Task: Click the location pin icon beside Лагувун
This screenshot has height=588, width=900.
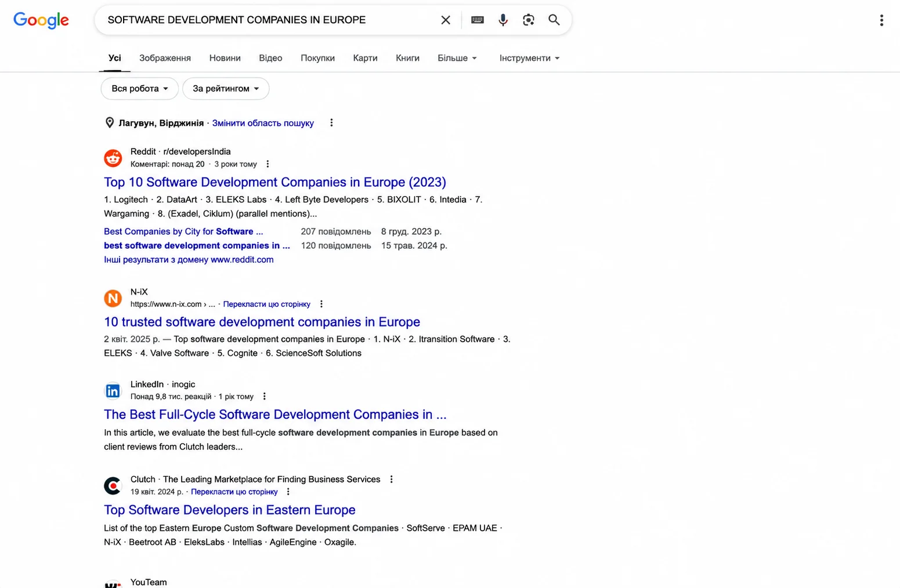Action: coord(110,123)
